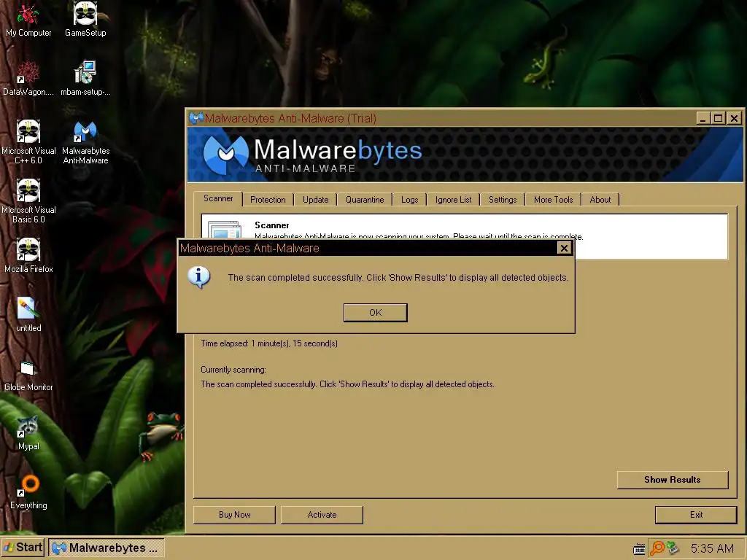Open the Start menu
Screen dimensions: 747x560
[23, 547]
